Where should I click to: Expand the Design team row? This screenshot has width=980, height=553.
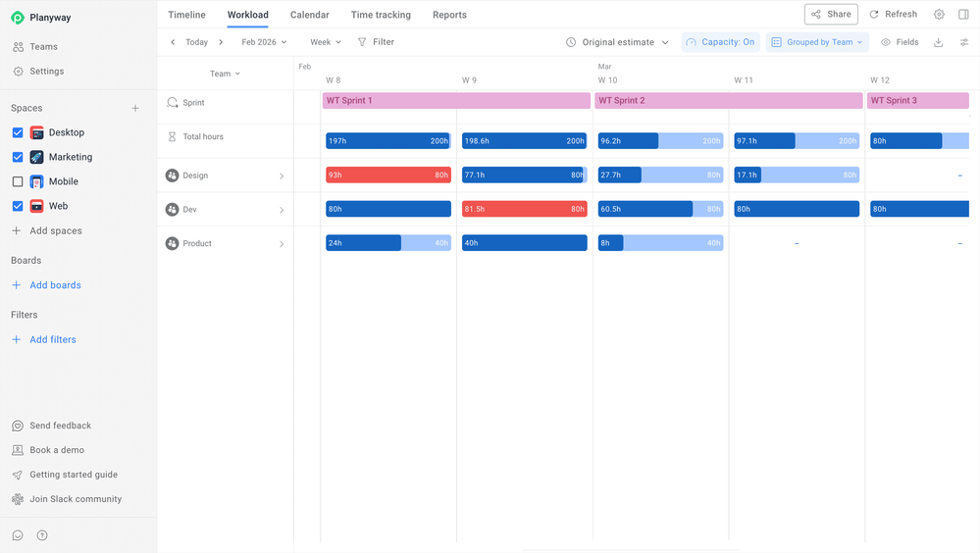pos(282,176)
